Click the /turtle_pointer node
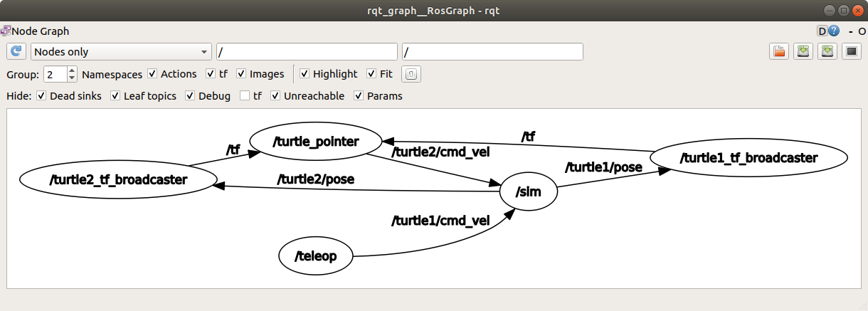The height and width of the screenshot is (311, 868). [x=316, y=142]
